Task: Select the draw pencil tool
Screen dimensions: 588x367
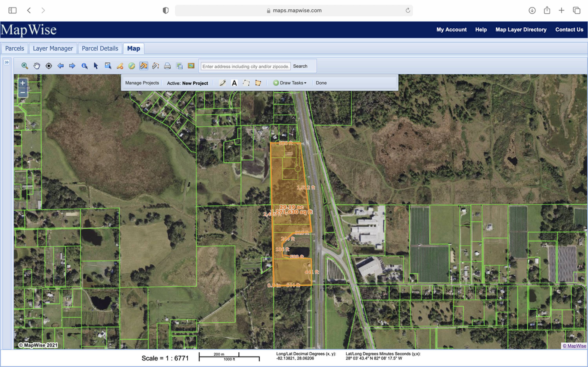Action: pyautogui.click(x=222, y=83)
